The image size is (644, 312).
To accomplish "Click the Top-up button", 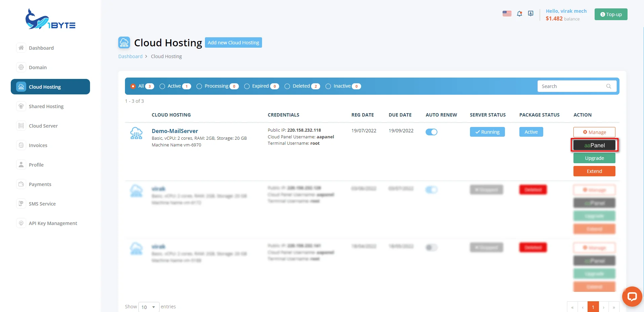I will (x=611, y=14).
